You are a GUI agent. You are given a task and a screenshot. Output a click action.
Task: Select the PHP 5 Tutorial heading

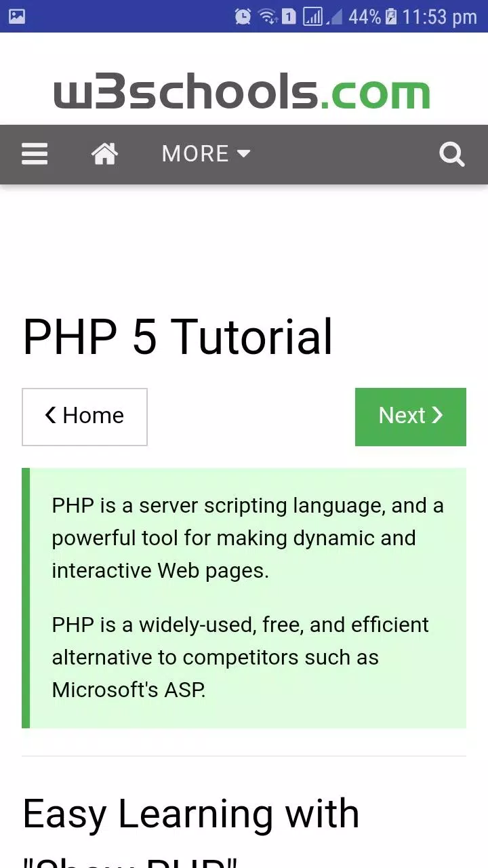pyautogui.click(x=178, y=337)
